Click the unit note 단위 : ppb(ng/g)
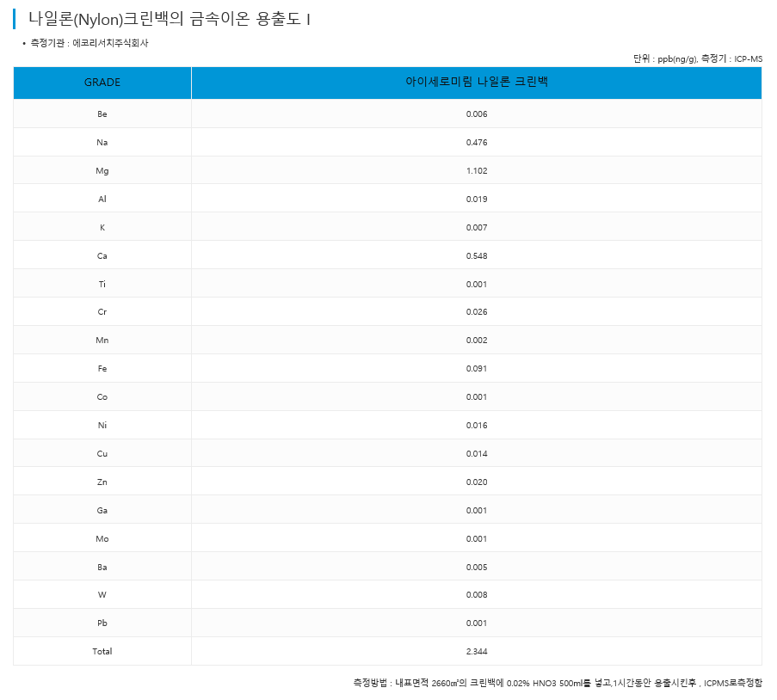 click(665, 59)
